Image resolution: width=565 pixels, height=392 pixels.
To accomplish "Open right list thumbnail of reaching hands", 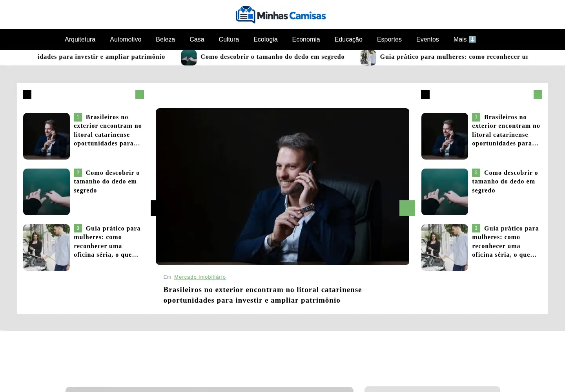I will click(445, 192).
